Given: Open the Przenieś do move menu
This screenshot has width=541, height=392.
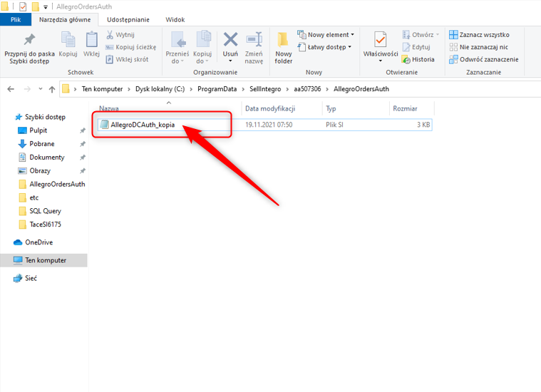Looking at the screenshot, I should [177, 48].
